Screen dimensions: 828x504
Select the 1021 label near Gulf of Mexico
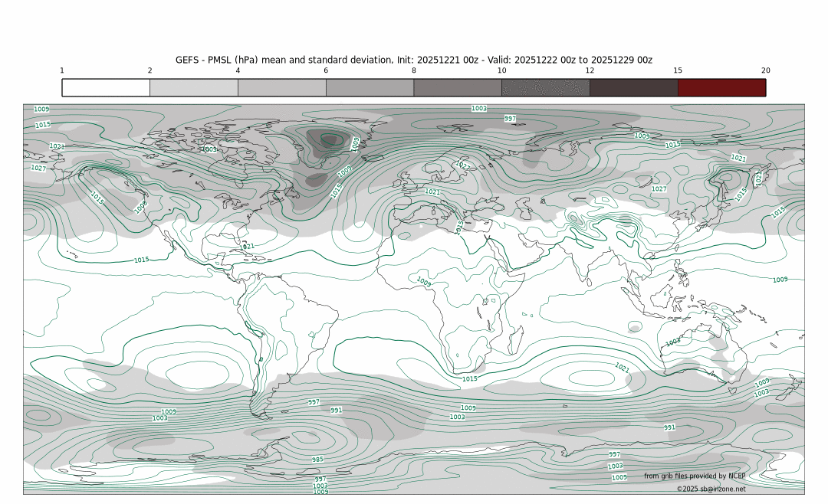[x=248, y=247]
